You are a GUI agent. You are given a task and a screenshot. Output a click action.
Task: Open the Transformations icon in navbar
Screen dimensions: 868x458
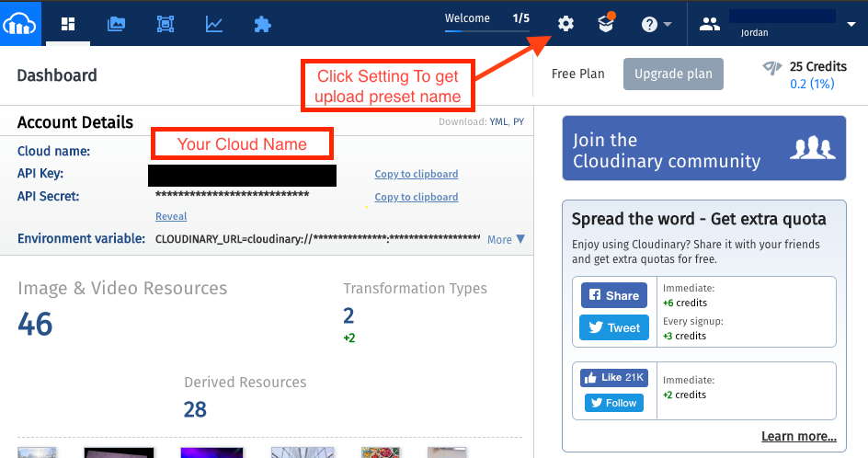click(x=165, y=24)
